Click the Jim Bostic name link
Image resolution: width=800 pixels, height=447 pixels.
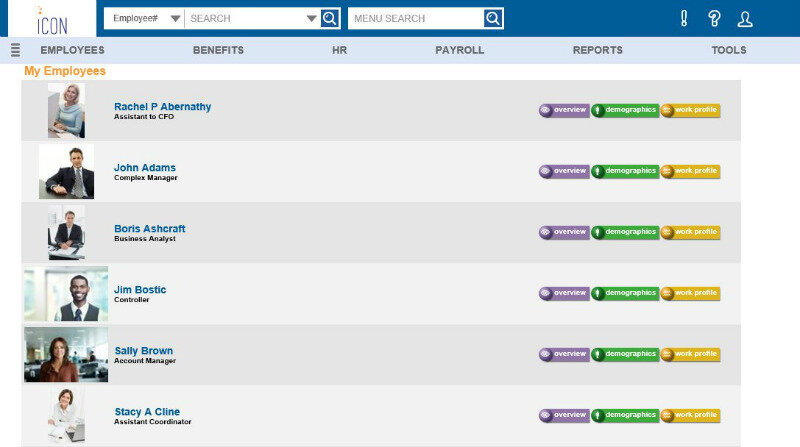140,290
